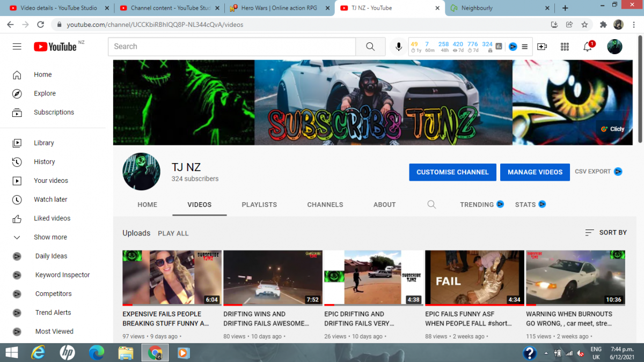
Task: Open the Sort By dropdown
Action: [x=606, y=233]
